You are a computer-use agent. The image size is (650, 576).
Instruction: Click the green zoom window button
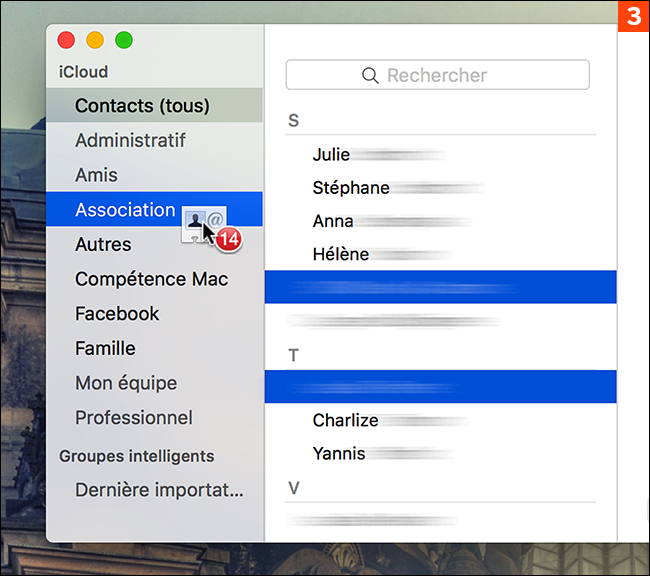click(124, 40)
